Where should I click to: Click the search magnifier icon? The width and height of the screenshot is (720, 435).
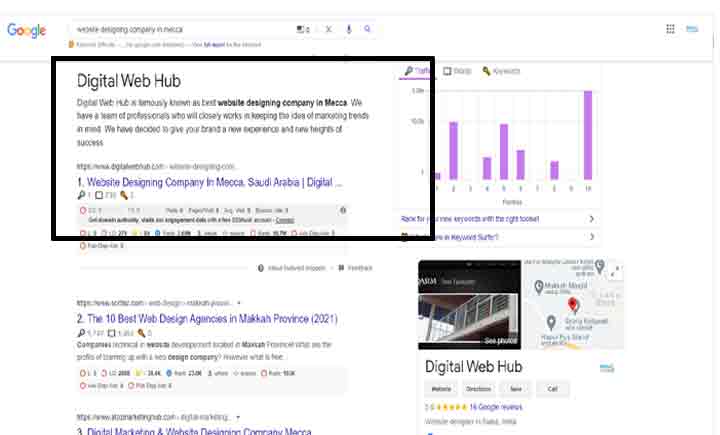point(367,30)
